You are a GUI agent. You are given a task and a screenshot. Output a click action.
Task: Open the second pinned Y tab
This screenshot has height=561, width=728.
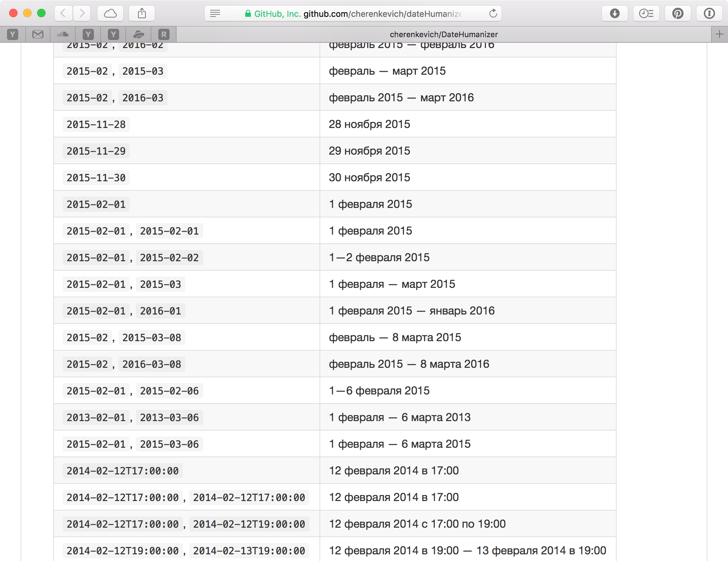88,34
